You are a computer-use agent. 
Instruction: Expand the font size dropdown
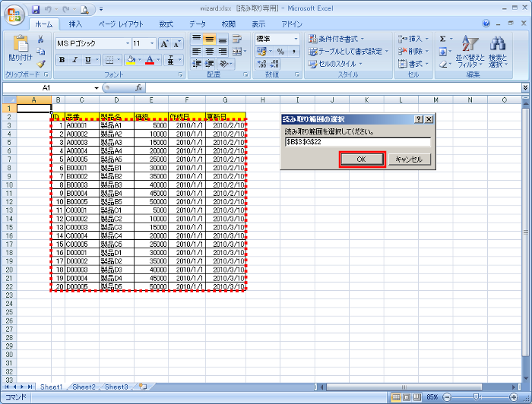click(x=151, y=44)
